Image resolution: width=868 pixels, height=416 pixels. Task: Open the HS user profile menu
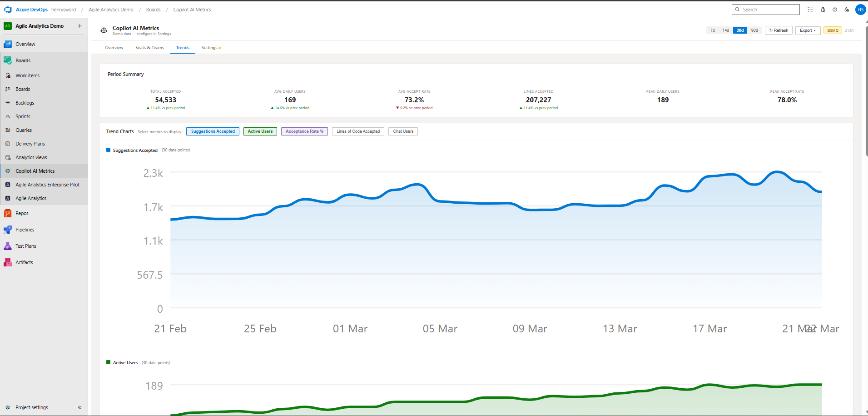coord(861,9)
